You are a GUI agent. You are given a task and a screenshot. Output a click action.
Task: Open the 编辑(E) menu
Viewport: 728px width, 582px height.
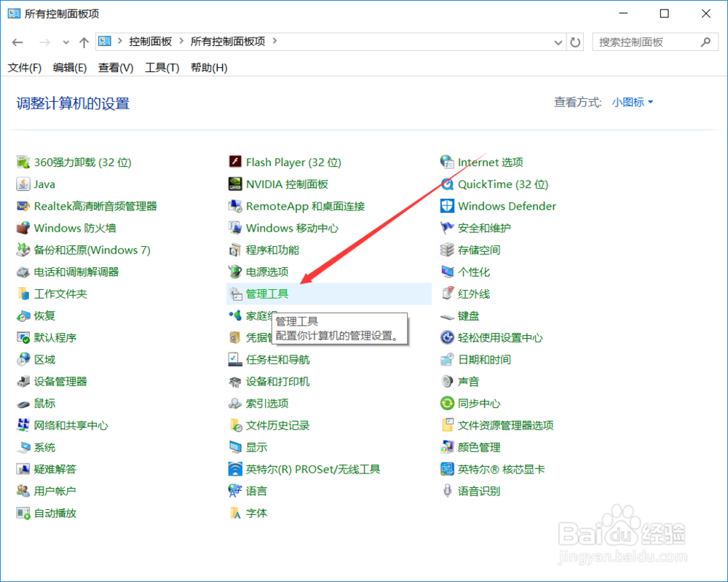(x=70, y=68)
